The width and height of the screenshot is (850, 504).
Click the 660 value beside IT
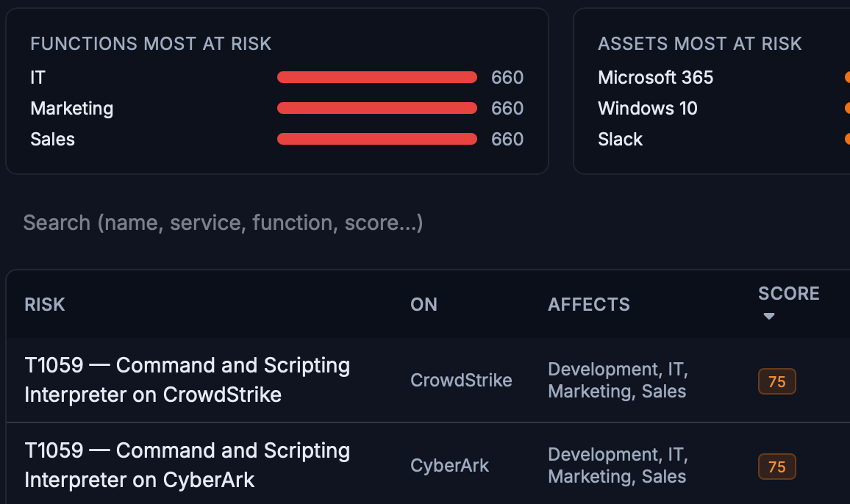[507, 77]
